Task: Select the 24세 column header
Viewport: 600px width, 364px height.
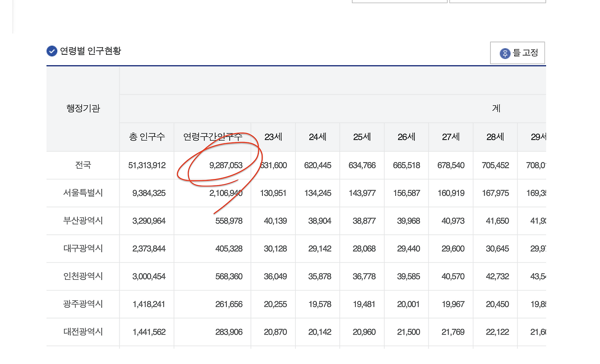Action: 317,137
